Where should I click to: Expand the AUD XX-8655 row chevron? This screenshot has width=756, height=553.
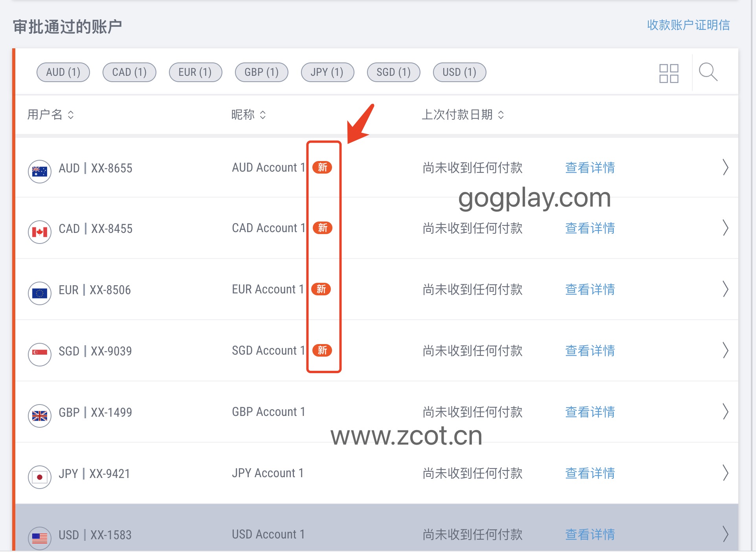pyautogui.click(x=725, y=167)
